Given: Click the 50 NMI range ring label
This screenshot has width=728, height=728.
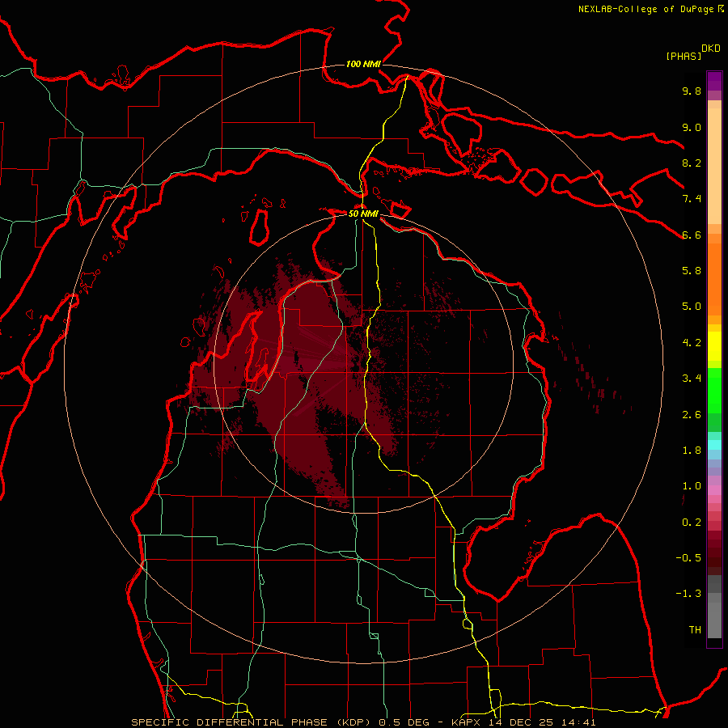Looking at the screenshot, I should tap(363, 214).
